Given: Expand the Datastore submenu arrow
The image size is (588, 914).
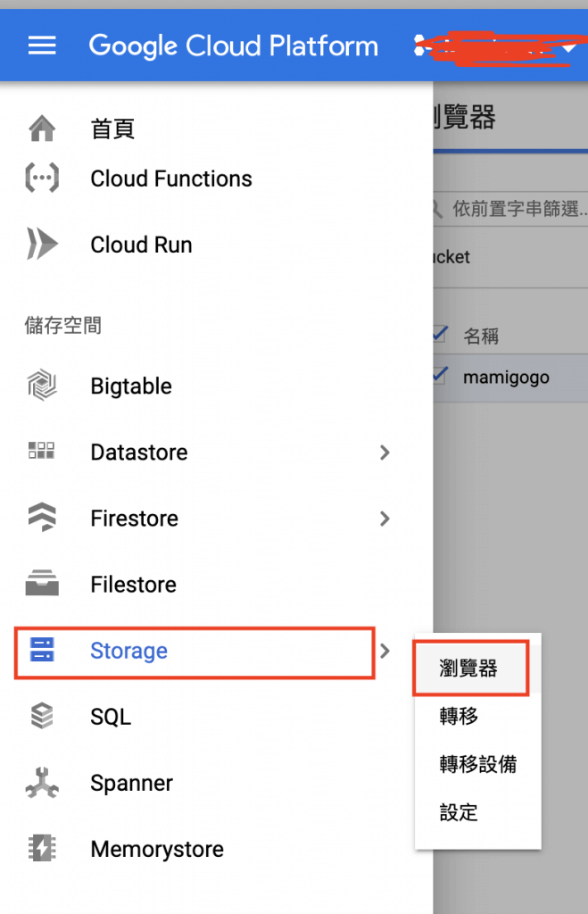Looking at the screenshot, I should pyautogui.click(x=385, y=453).
